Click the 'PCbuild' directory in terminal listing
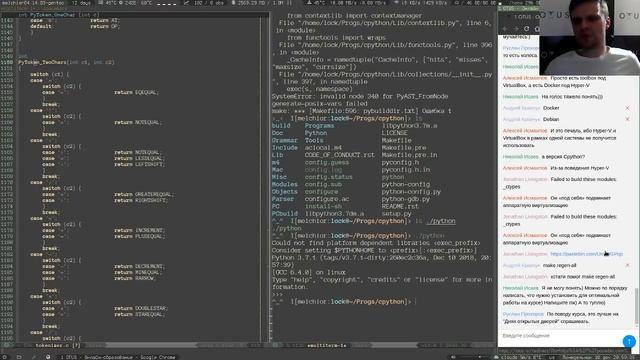640x360 pixels. [284, 214]
